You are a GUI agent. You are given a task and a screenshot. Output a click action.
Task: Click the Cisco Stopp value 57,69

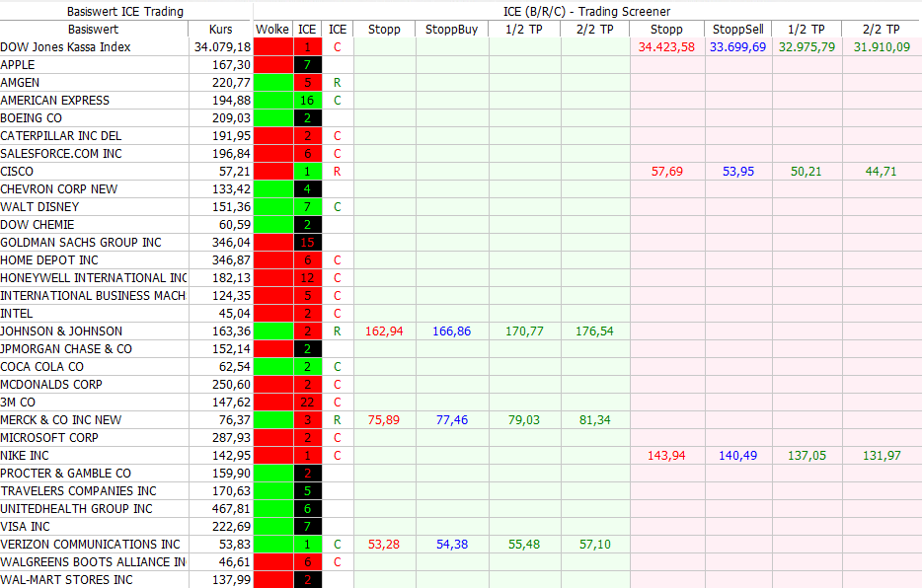[666, 172]
